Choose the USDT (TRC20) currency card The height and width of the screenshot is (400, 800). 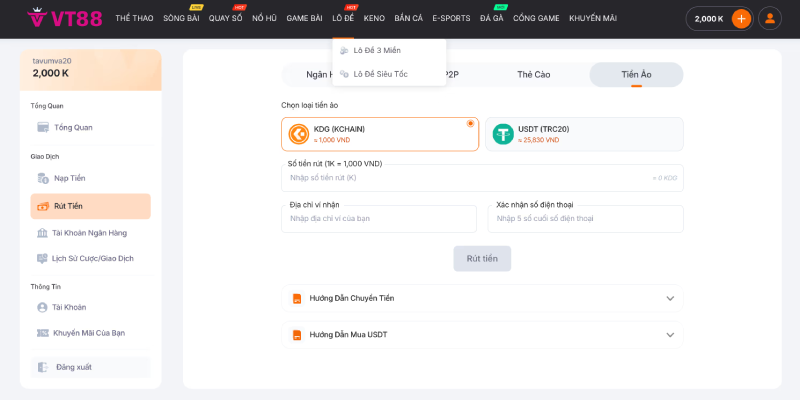[584, 134]
